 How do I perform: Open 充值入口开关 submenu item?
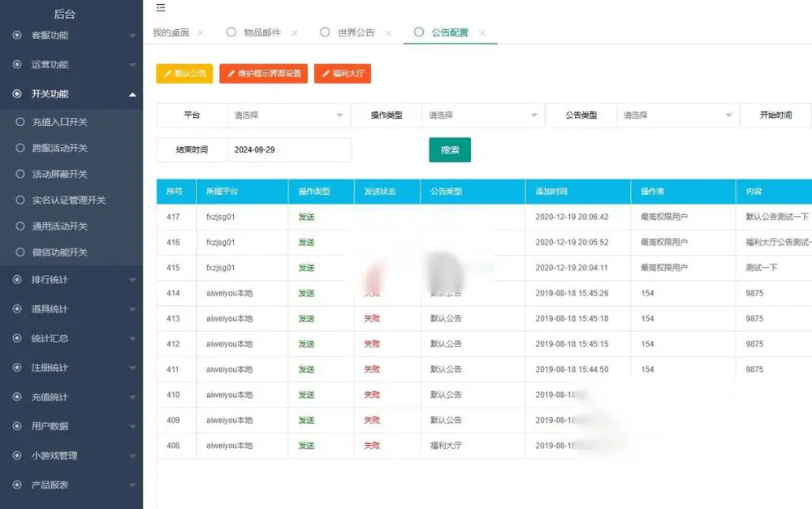click(71, 122)
